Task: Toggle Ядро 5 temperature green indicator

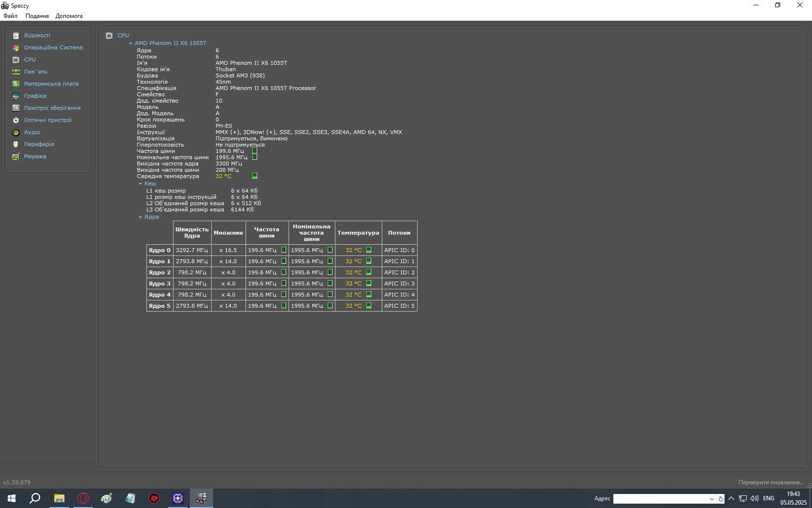Action: (x=369, y=306)
